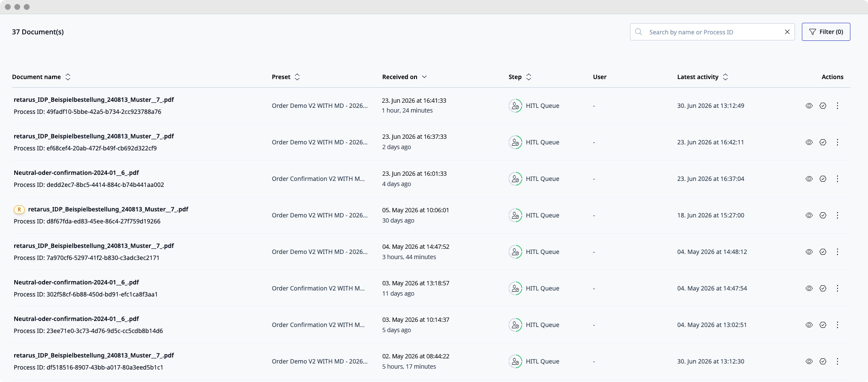
Task: Click duration text '1 hour, 24 minutes'
Action: (x=408, y=110)
